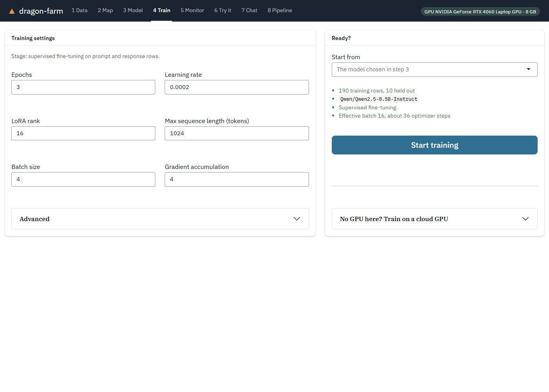Viewport: 549px width, 392px height.
Task: Expand the Advanced section
Action: pos(160,219)
